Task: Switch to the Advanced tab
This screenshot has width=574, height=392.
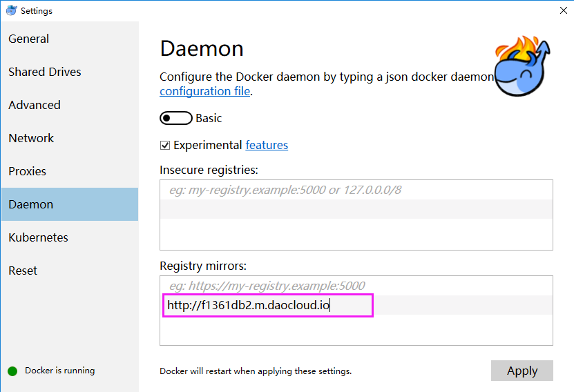Action: [35, 105]
